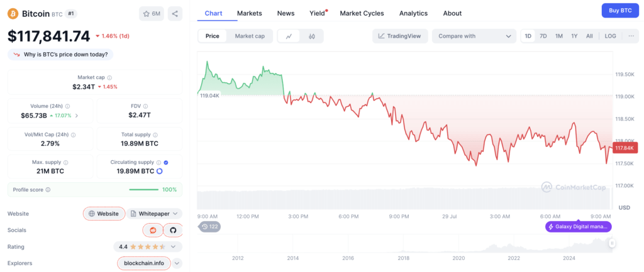Click the verified badge near Circulating supply

(x=166, y=163)
